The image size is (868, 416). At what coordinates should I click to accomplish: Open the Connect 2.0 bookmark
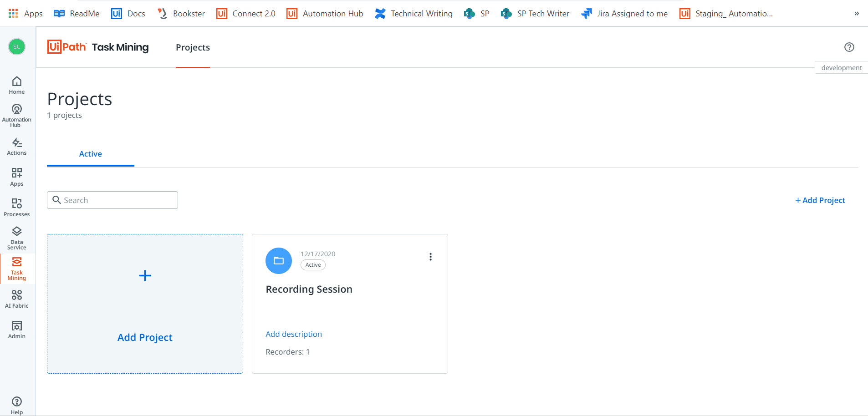pyautogui.click(x=246, y=13)
